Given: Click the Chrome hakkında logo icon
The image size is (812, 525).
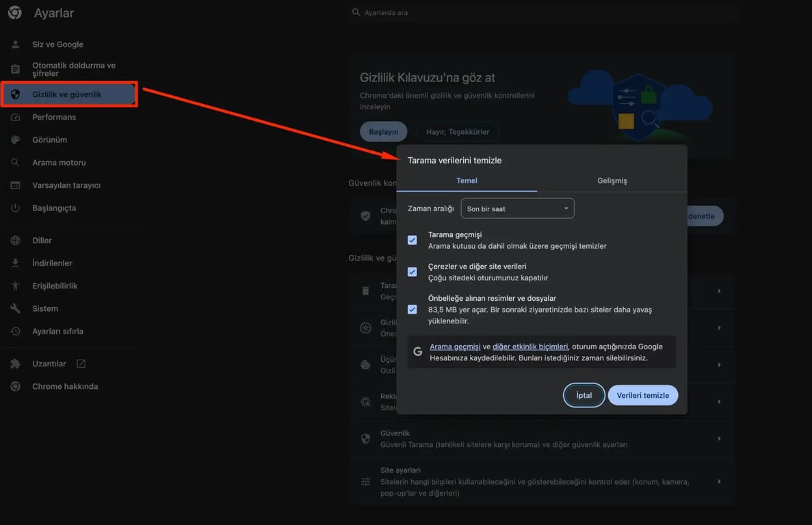Looking at the screenshot, I should (x=16, y=387).
